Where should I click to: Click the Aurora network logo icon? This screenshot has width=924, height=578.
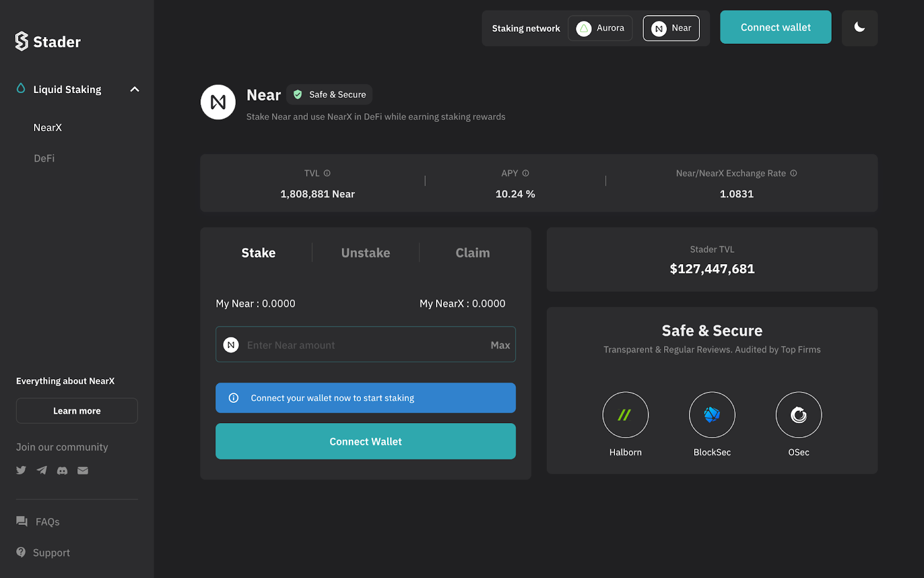pyautogui.click(x=584, y=28)
